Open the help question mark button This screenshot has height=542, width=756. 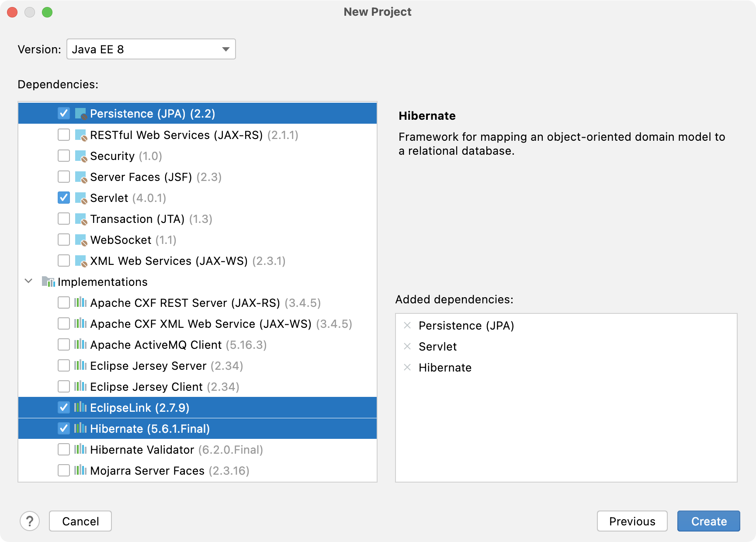tap(30, 521)
